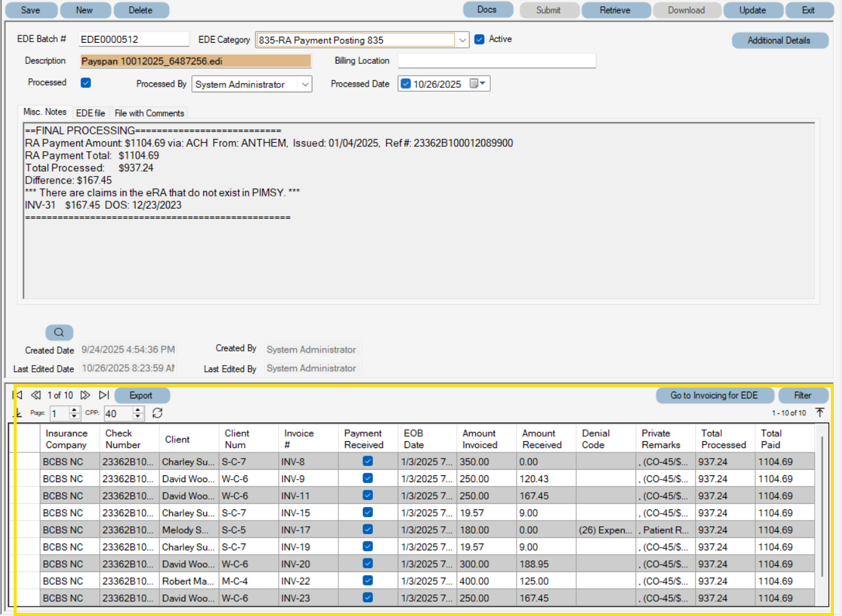Open the Processed By dropdown
Viewport: 842px width, 616px height.
(x=305, y=84)
